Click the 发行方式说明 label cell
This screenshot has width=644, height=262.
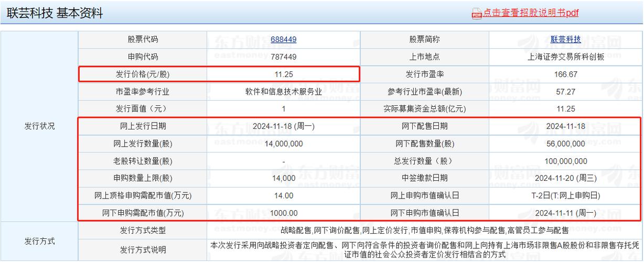(x=143, y=250)
